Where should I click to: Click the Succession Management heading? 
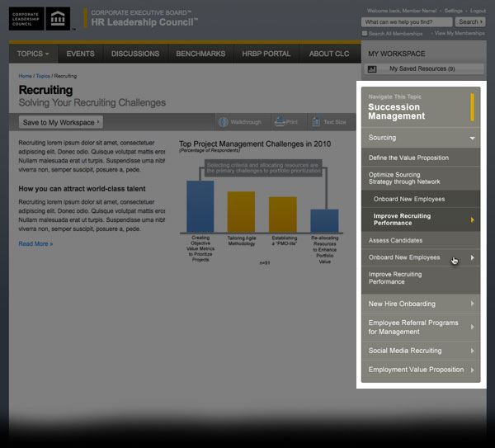(397, 111)
